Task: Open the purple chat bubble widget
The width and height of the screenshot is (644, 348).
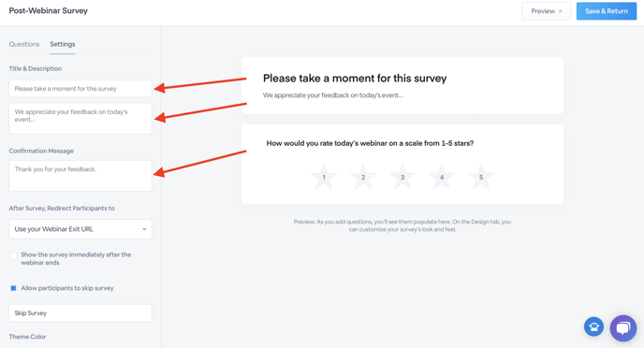Action: point(623,327)
